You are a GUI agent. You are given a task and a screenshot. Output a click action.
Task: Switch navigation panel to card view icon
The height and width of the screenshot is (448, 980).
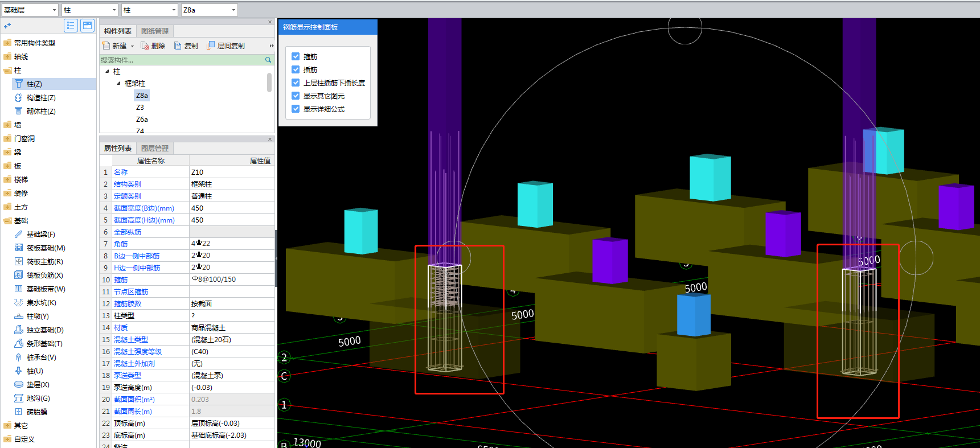tap(87, 26)
